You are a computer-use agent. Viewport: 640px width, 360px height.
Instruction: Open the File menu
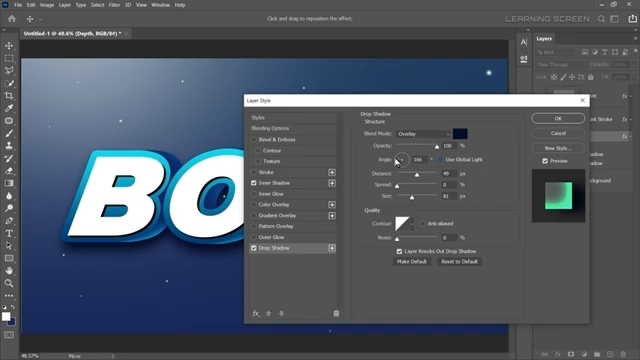18,5
